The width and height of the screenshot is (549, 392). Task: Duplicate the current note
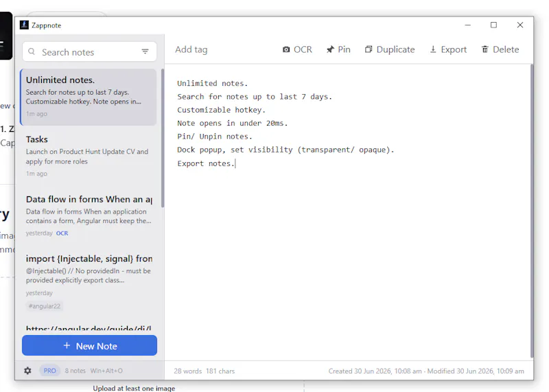click(x=390, y=49)
